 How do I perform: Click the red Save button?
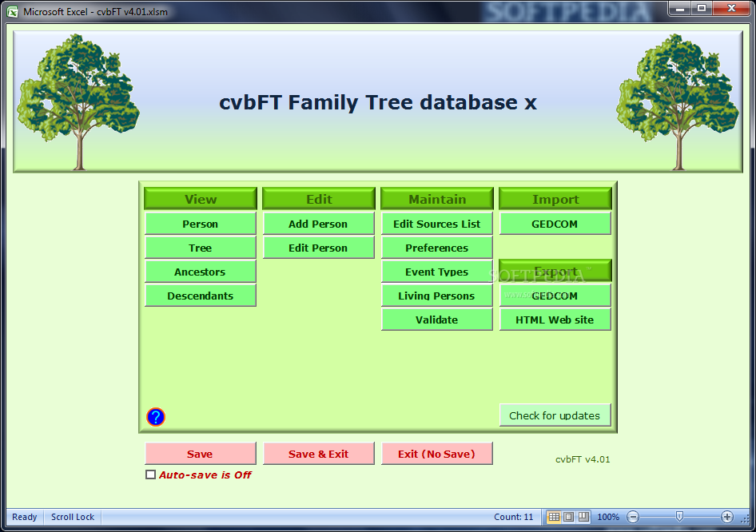pyautogui.click(x=201, y=454)
